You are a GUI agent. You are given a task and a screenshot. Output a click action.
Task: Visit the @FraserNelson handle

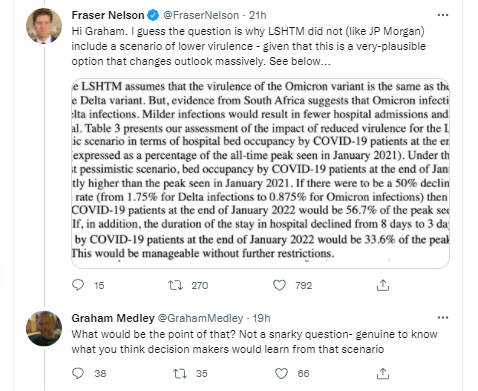201,15
